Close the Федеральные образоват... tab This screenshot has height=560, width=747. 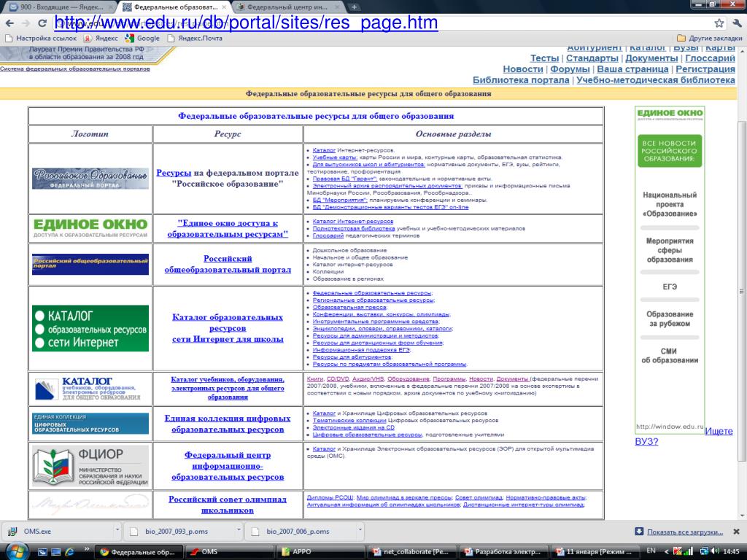(224, 7)
